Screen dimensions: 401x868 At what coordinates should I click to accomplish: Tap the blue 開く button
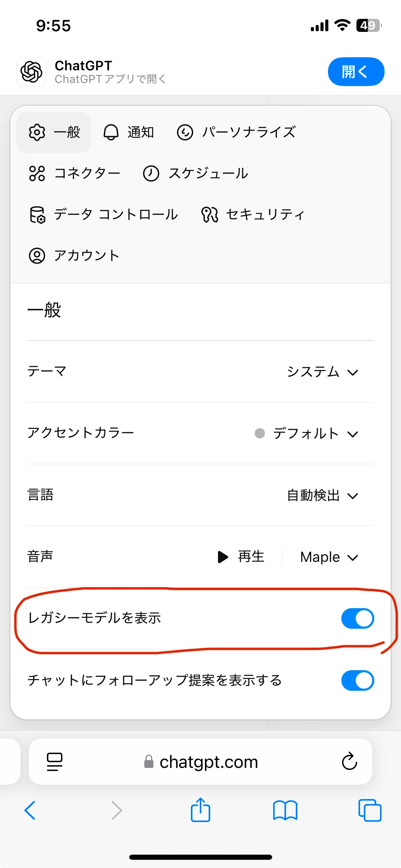[356, 72]
